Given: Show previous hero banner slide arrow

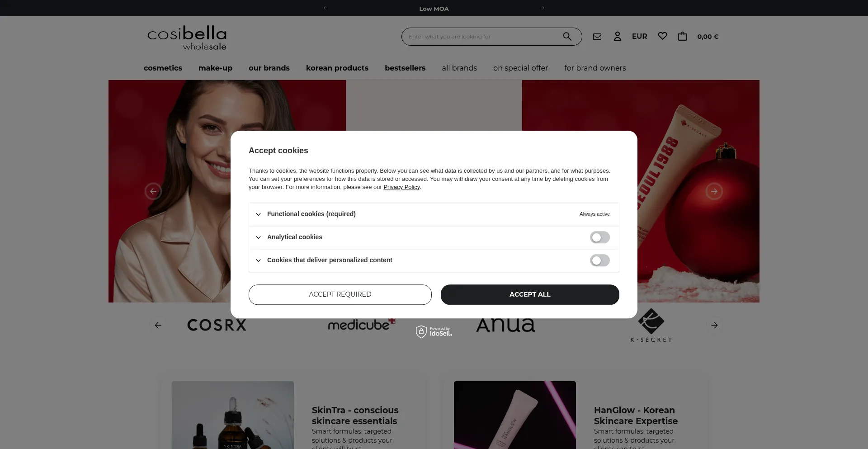Looking at the screenshot, I should [153, 191].
